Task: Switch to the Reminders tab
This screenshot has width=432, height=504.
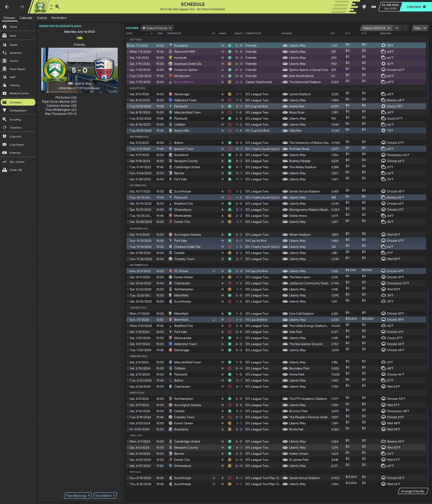Action: [x=59, y=18]
